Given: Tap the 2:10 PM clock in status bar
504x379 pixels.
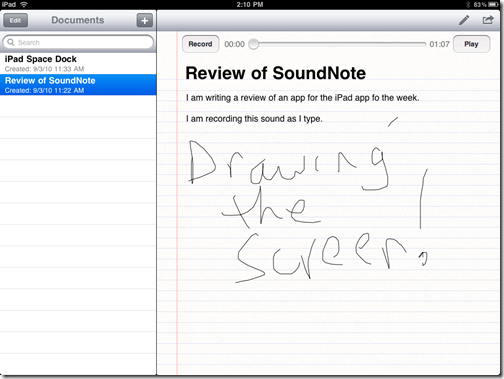Looking at the screenshot, I should coord(250,5).
